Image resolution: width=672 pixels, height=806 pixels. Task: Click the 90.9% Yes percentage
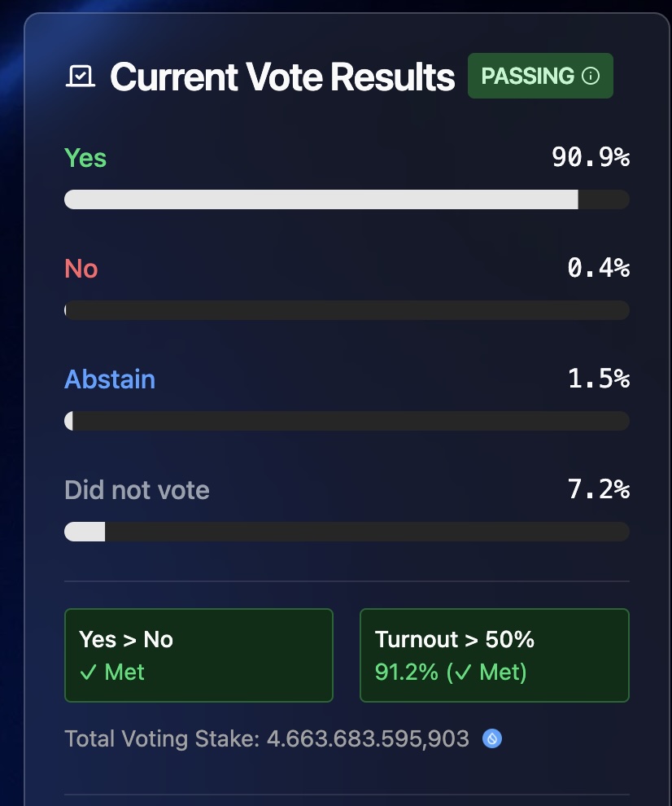(x=591, y=157)
